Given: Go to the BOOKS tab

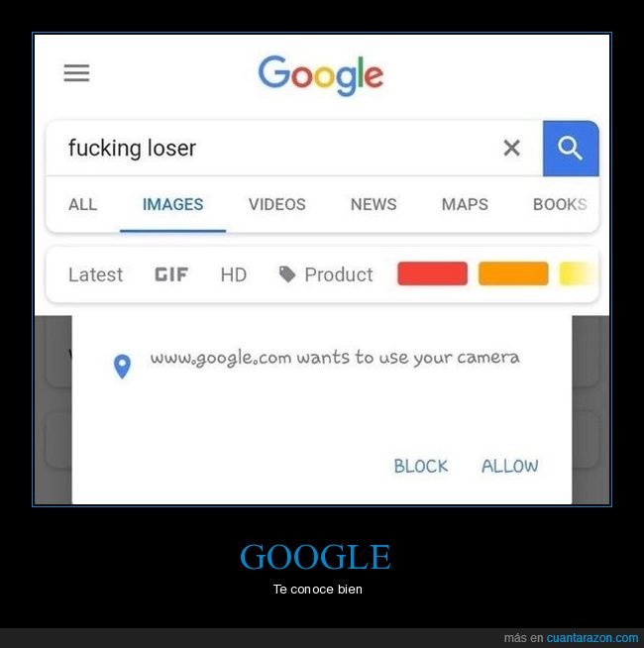Looking at the screenshot, I should (560, 204).
